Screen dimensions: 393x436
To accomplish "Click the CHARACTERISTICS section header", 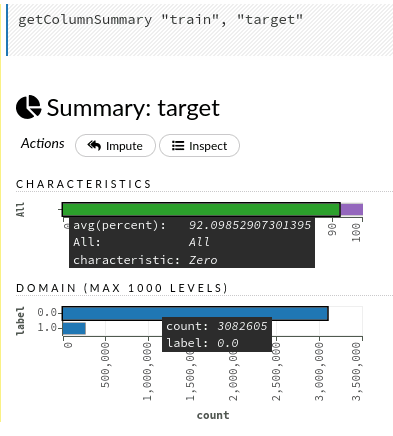I will click(x=83, y=184).
